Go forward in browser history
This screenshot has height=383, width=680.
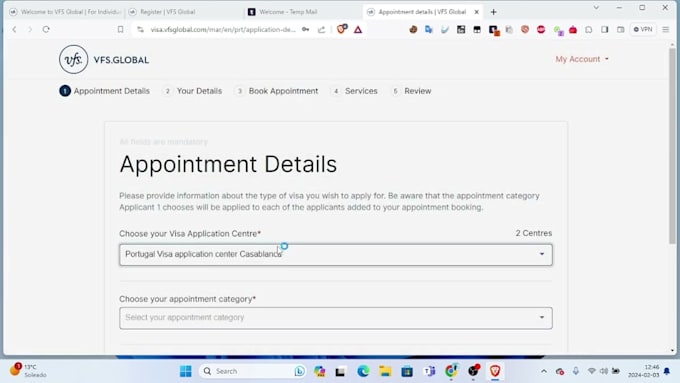(x=30, y=29)
